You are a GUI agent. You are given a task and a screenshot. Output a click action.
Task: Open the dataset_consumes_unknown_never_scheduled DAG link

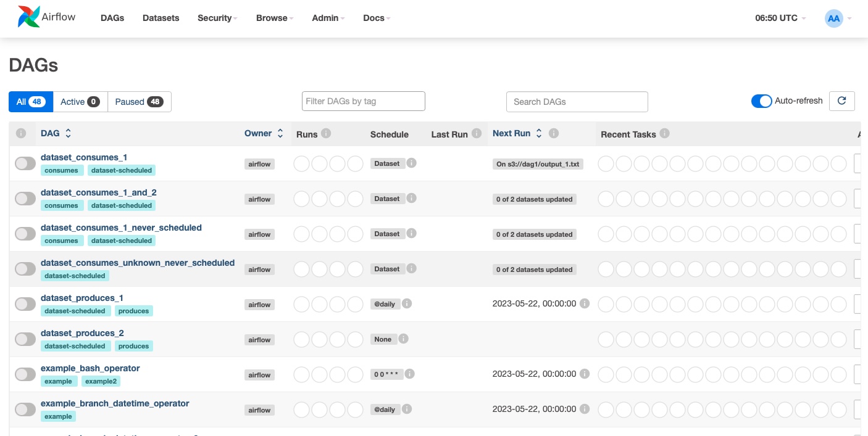pyautogui.click(x=138, y=263)
